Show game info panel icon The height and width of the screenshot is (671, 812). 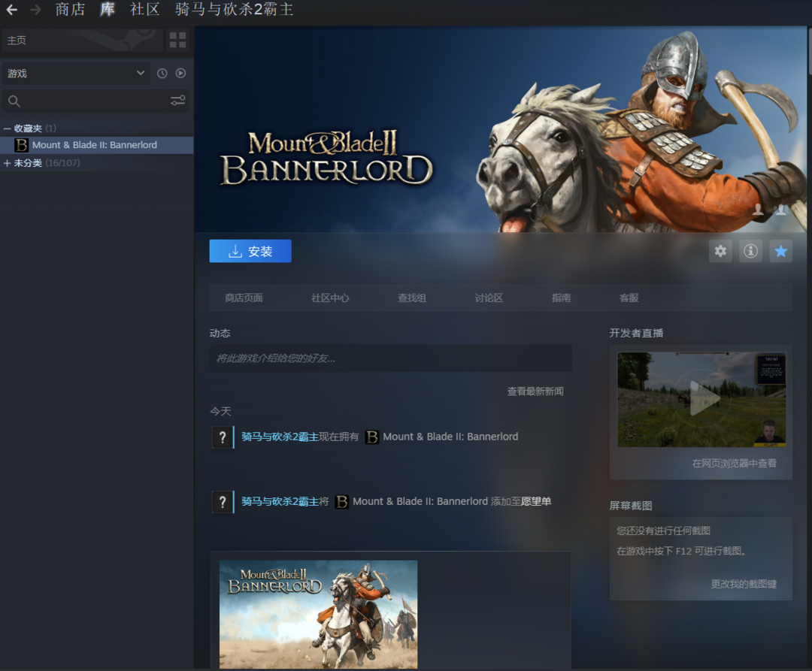(750, 251)
